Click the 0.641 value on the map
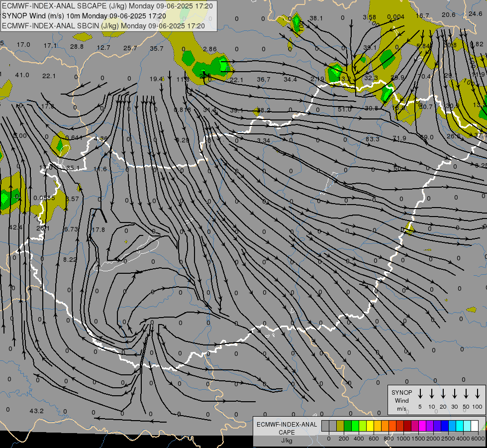The image size is (487, 448). tap(74, 137)
